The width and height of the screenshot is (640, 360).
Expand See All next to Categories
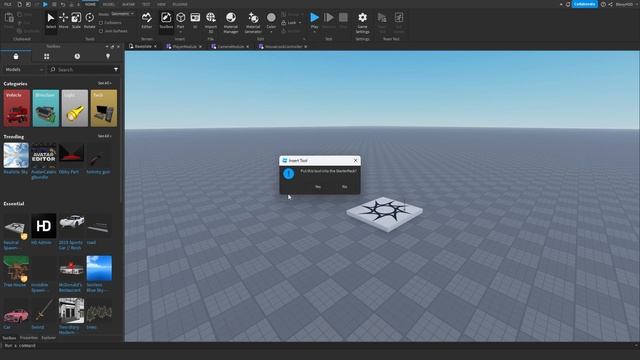pyautogui.click(x=104, y=83)
